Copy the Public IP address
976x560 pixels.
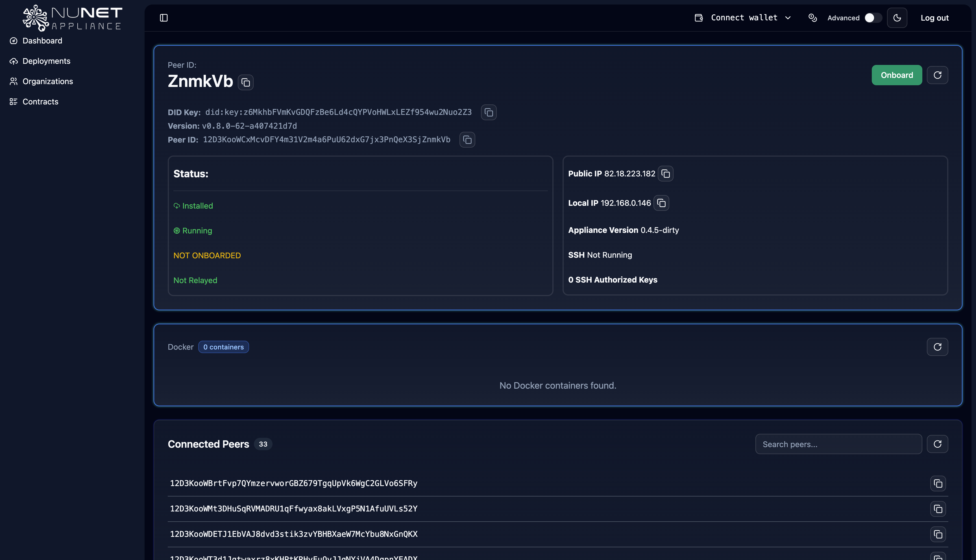point(665,174)
